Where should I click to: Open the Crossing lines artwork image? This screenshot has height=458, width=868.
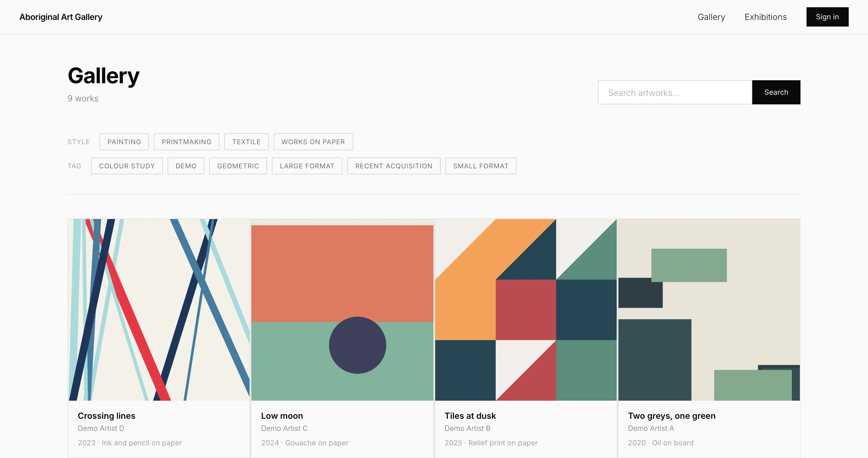pyautogui.click(x=159, y=310)
